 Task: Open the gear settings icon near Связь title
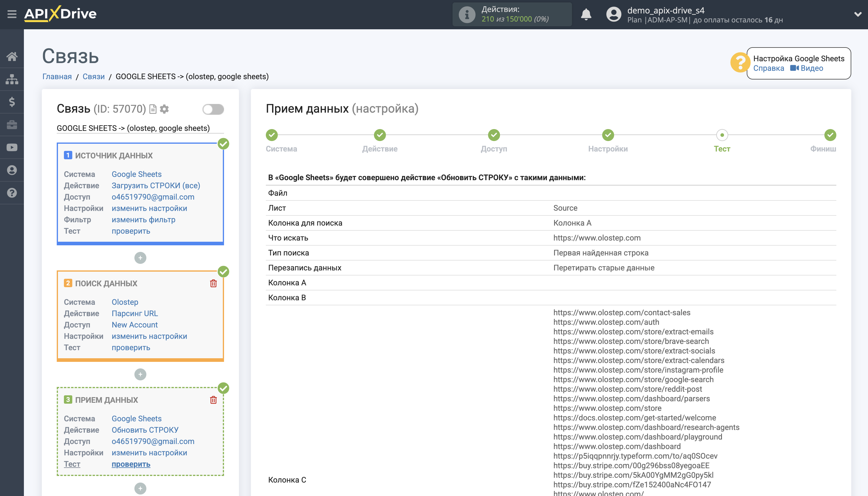[x=165, y=109]
